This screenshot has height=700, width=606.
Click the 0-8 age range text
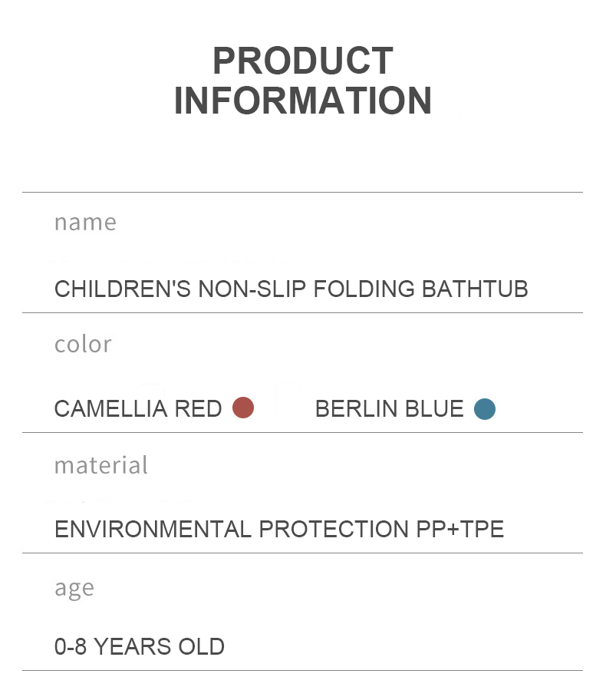[x=69, y=646]
